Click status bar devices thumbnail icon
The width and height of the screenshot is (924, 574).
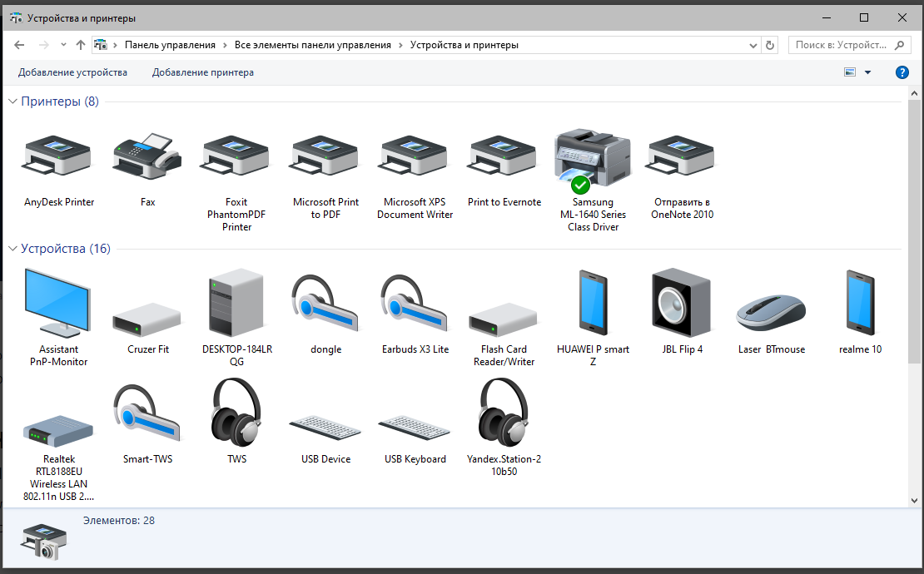point(43,542)
